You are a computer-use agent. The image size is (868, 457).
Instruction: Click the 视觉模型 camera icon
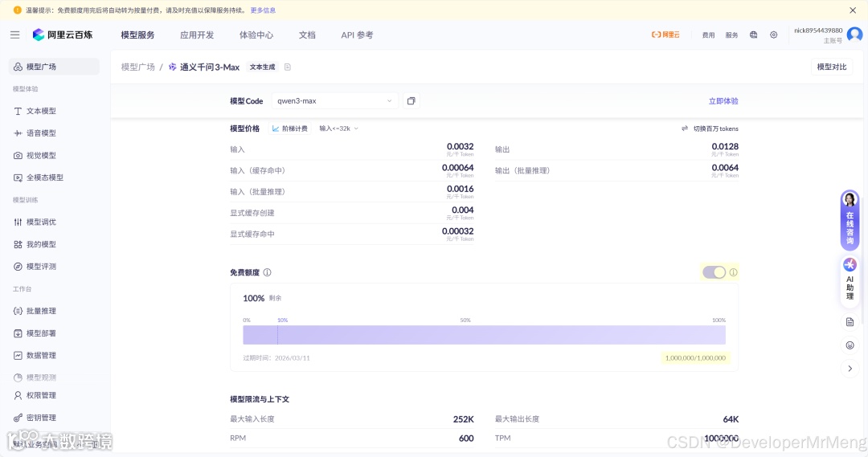click(x=18, y=156)
